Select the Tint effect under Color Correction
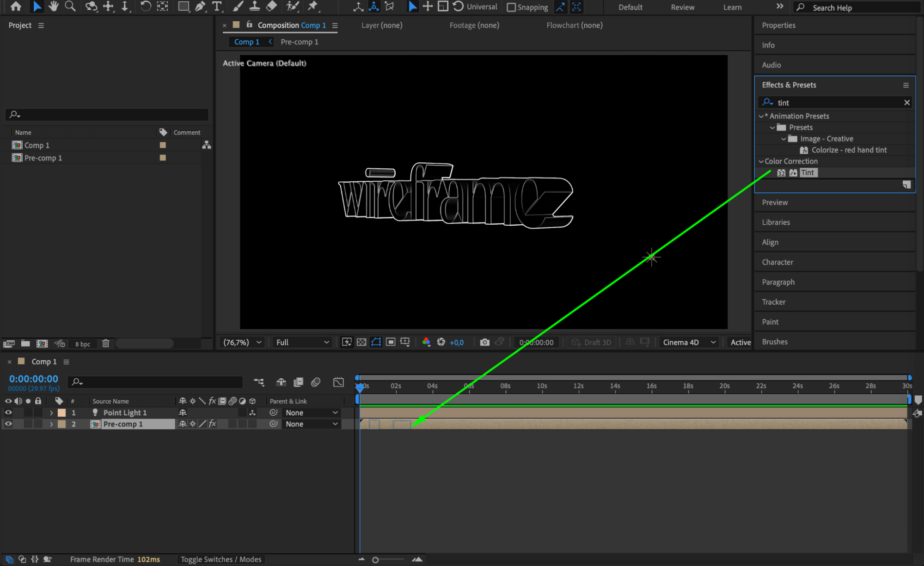This screenshot has width=924, height=566. 807,172
